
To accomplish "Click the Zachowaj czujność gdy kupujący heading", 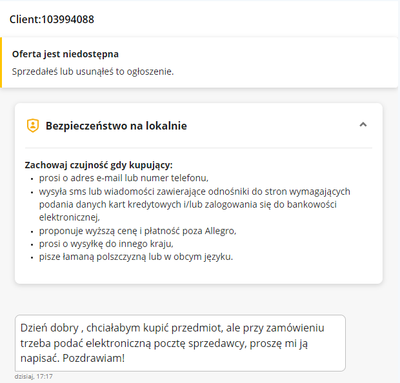I will [x=99, y=165].
